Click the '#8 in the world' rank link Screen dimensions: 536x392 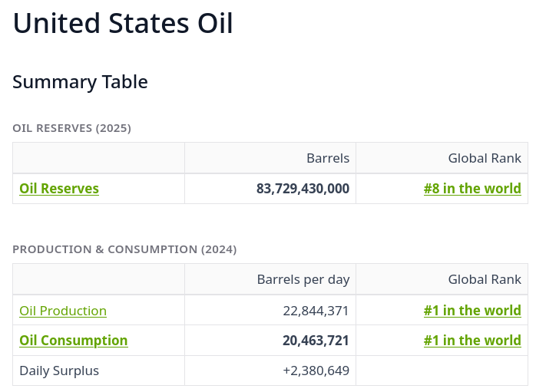[x=472, y=189]
